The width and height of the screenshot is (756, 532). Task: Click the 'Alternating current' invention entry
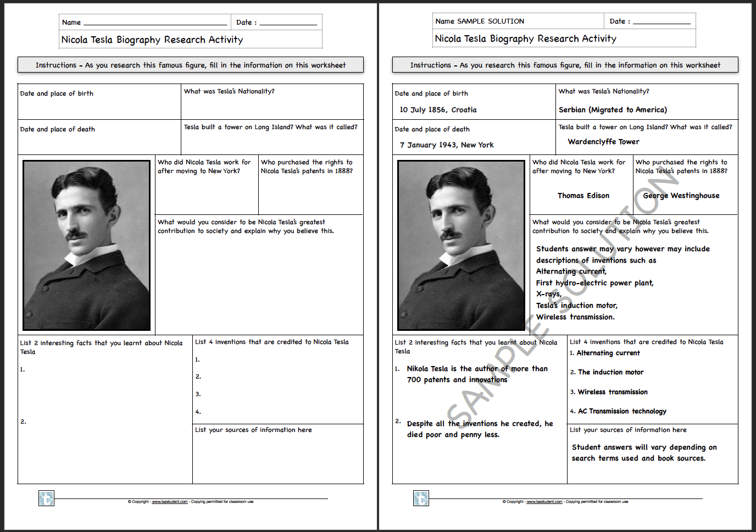607,353
